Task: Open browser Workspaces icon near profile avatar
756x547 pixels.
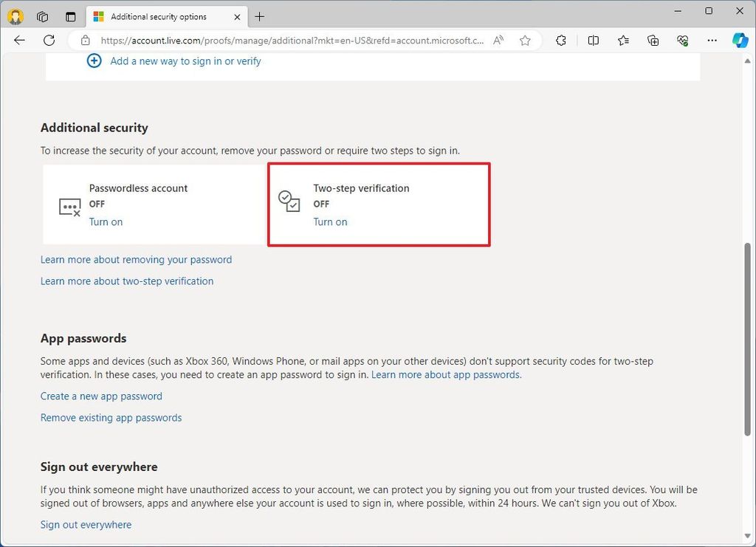Action: (42, 16)
